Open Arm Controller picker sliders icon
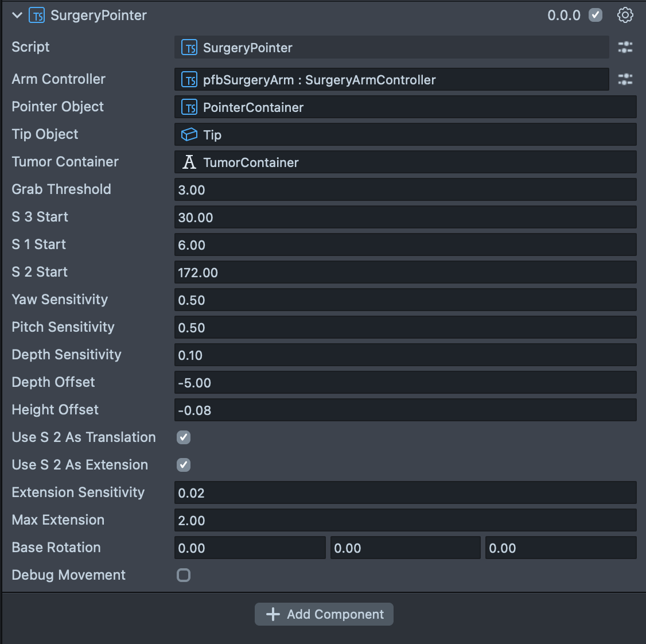 (625, 79)
